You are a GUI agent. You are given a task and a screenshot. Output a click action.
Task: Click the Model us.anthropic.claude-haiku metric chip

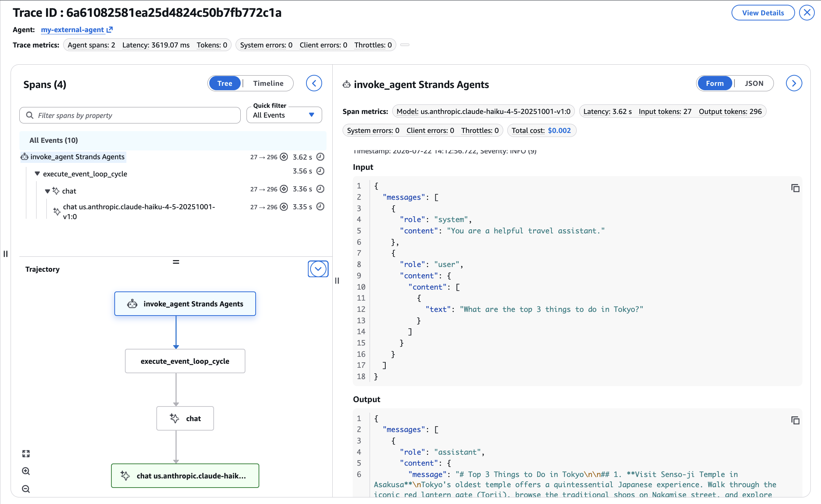[x=483, y=111]
